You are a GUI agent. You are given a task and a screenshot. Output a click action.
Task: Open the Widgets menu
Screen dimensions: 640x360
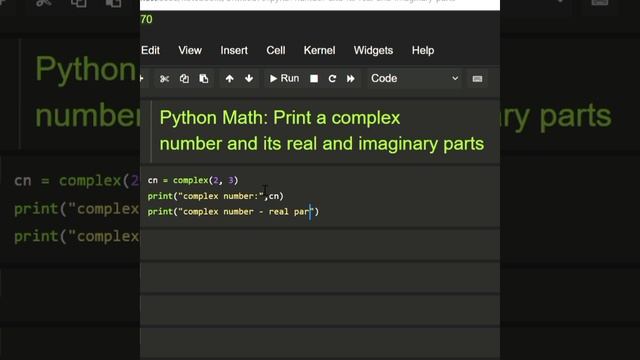(x=373, y=51)
